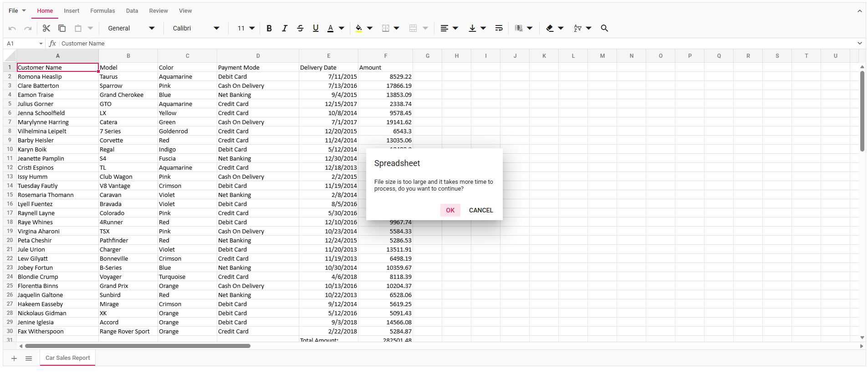The image size is (868, 373).
Task: Click the Undo icon
Action: [12, 28]
